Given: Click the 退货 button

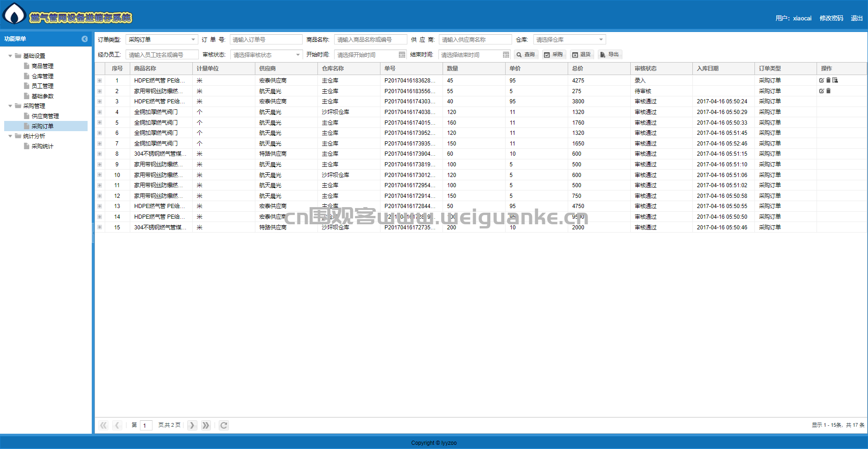Looking at the screenshot, I should [582, 55].
